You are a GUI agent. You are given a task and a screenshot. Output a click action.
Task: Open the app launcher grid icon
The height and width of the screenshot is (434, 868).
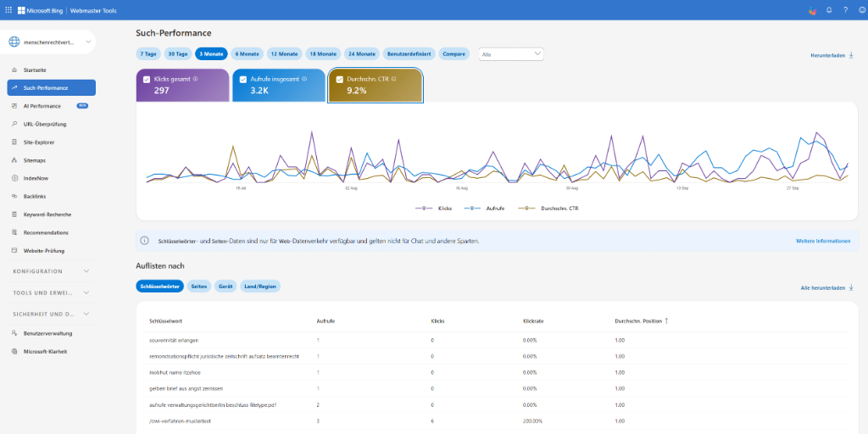[8, 10]
